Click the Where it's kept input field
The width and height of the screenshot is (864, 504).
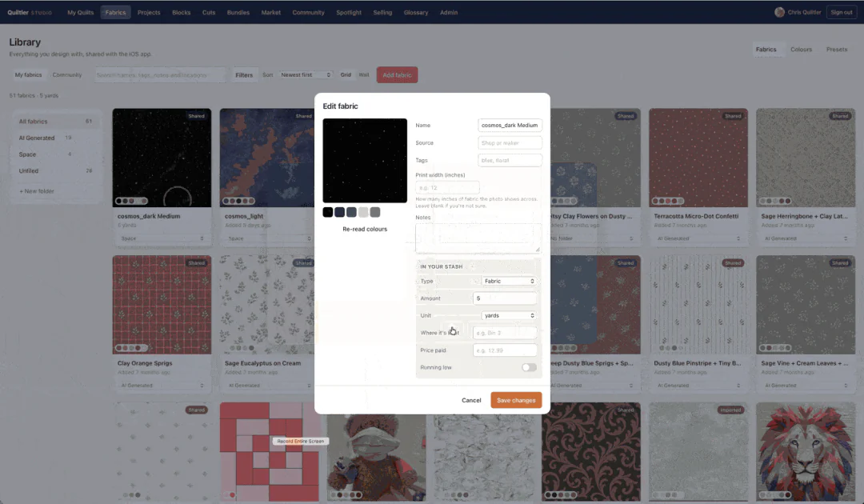[x=505, y=333]
